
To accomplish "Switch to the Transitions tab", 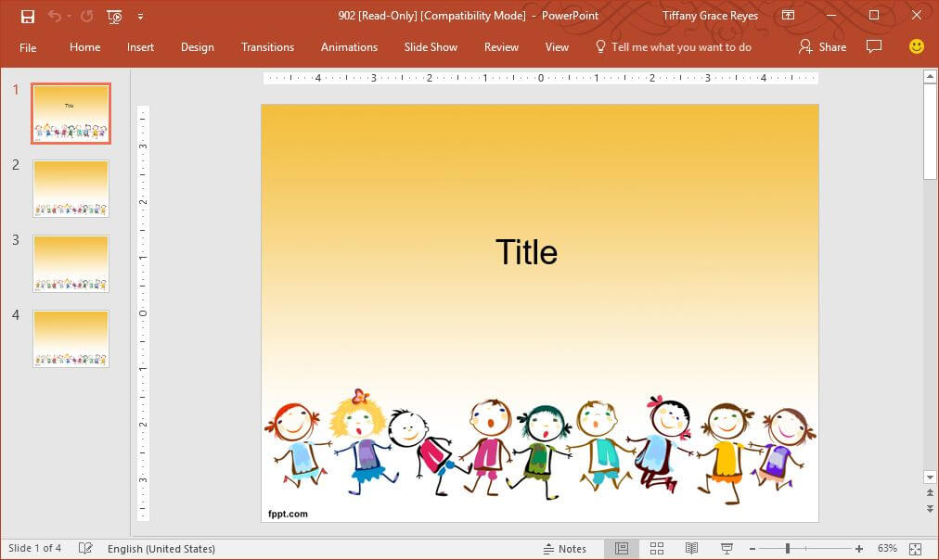I will 267,46.
